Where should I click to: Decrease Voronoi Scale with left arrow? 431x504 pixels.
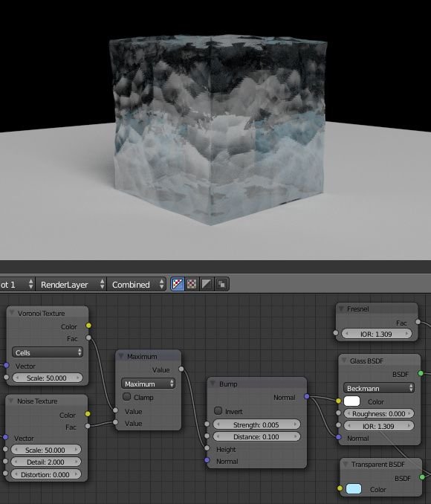[16, 378]
